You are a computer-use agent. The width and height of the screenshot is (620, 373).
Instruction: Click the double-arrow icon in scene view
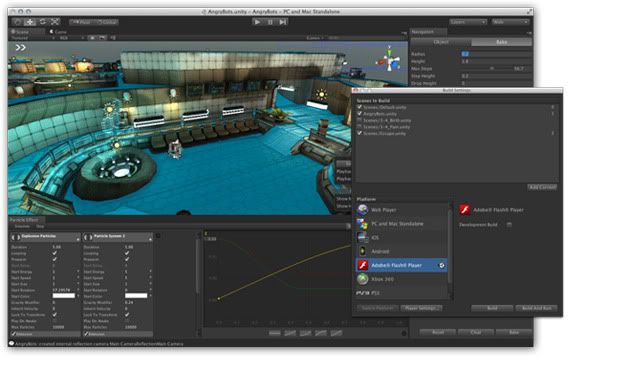pos(20,47)
